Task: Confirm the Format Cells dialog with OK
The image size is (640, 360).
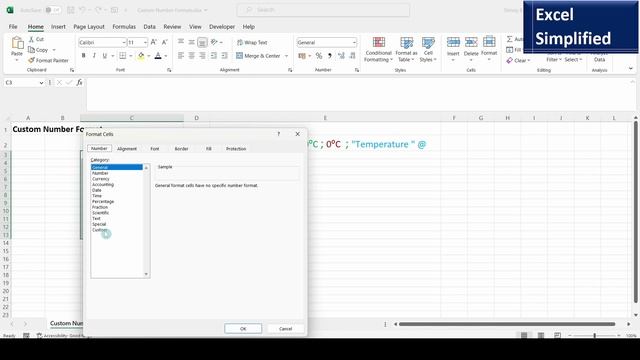Action: (243, 329)
